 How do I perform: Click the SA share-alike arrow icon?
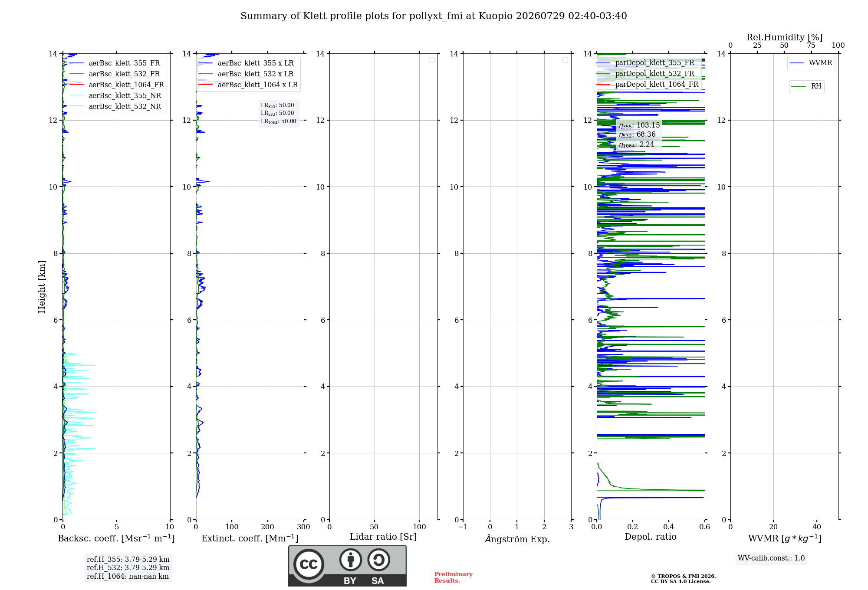[378, 560]
